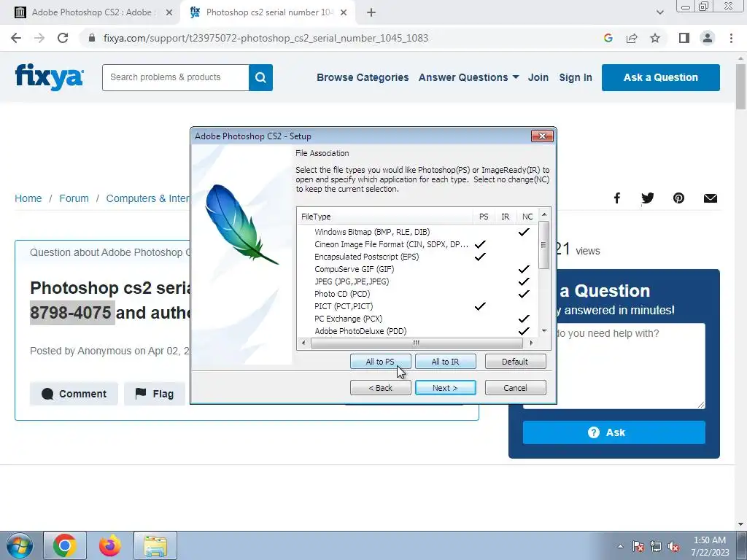Click Ask a Question header button
Screen dimensions: 747x560
pyautogui.click(x=660, y=77)
